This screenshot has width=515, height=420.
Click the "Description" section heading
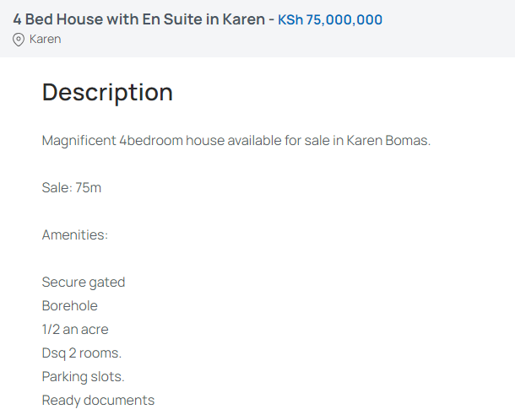(x=107, y=92)
